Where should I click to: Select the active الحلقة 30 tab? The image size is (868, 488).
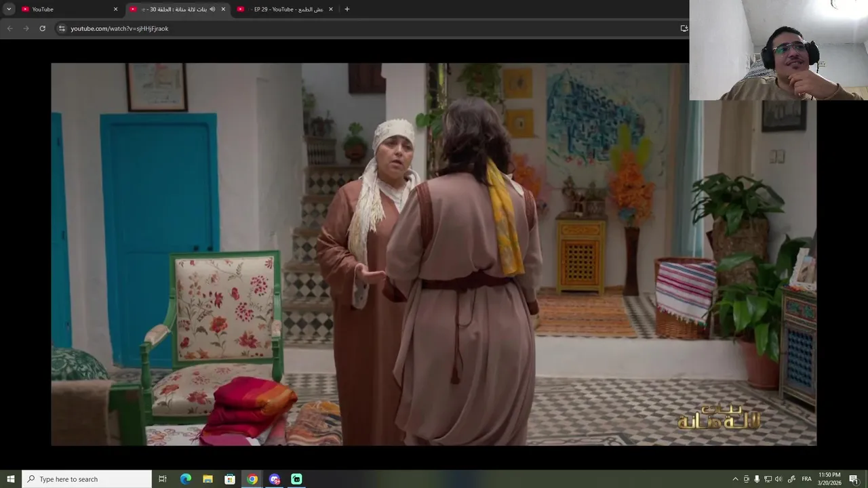point(178,9)
